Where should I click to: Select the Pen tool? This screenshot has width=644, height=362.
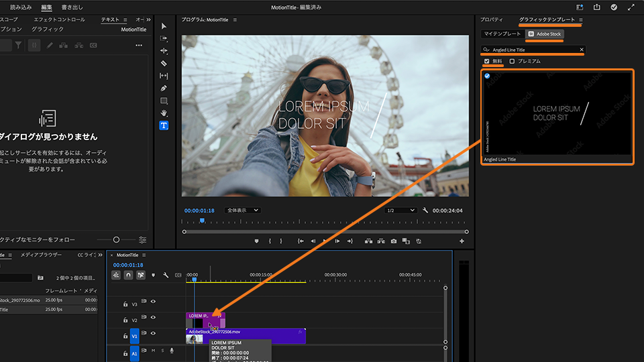(164, 88)
